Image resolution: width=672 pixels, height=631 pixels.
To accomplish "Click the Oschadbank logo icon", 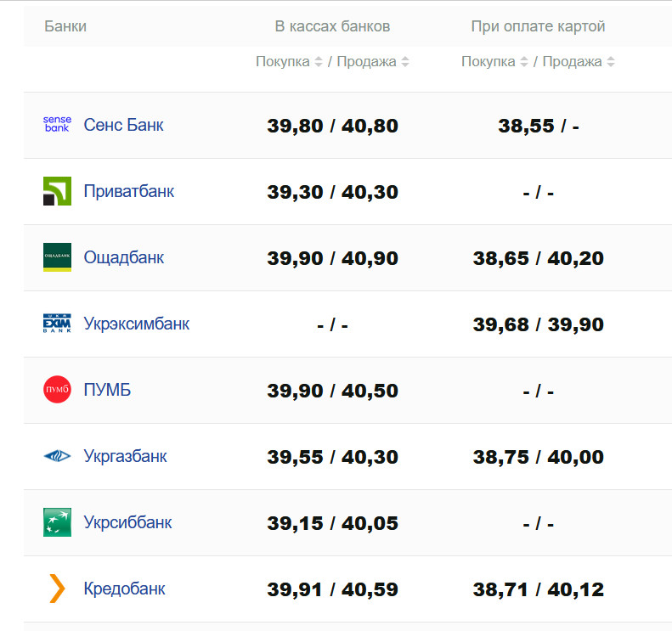I will click(x=57, y=257).
